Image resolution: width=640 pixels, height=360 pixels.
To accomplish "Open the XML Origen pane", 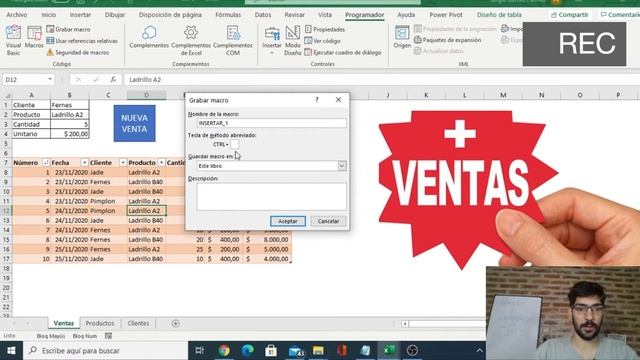I will [402, 37].
